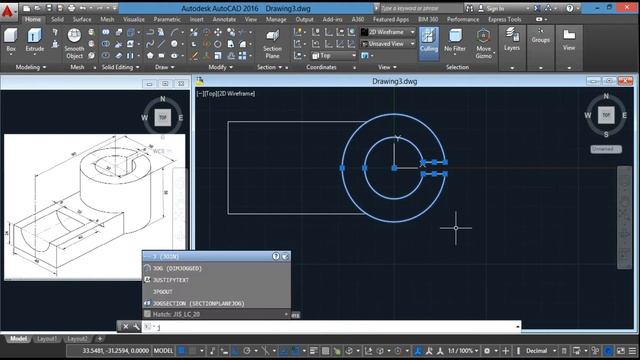Viewport: 640px width, 360px height.
Task: Select the Line tool in Draw panel
Action: [162, 44]
